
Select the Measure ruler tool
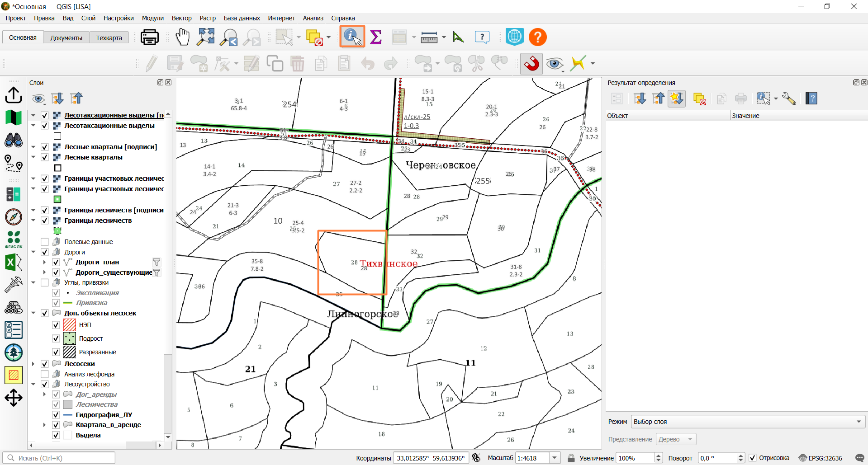429,37
